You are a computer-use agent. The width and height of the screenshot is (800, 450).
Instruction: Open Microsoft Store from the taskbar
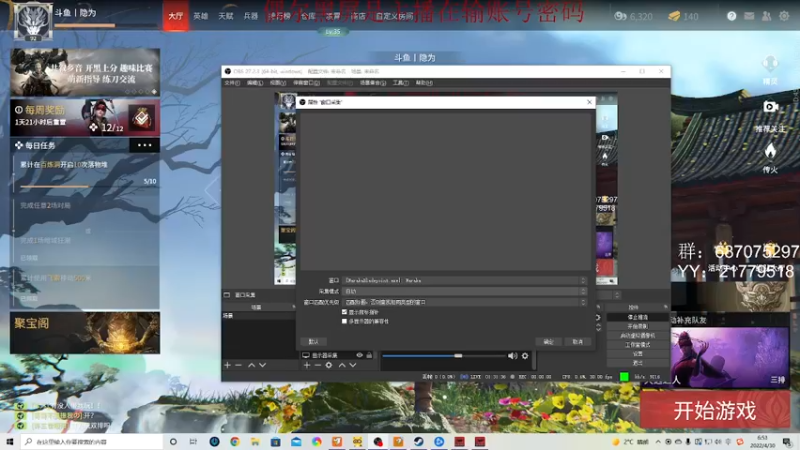[x=276, y=442]
